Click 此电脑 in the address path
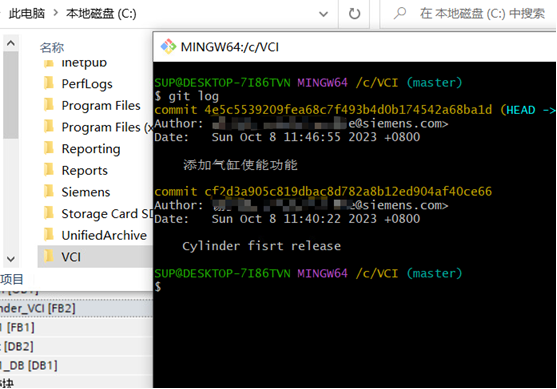Viewport: 557px width, 389px height. [x=27, y=13]
